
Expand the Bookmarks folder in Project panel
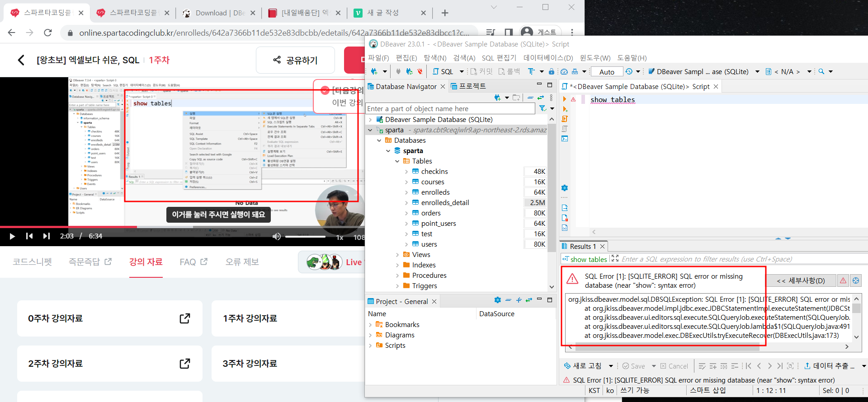370,325
